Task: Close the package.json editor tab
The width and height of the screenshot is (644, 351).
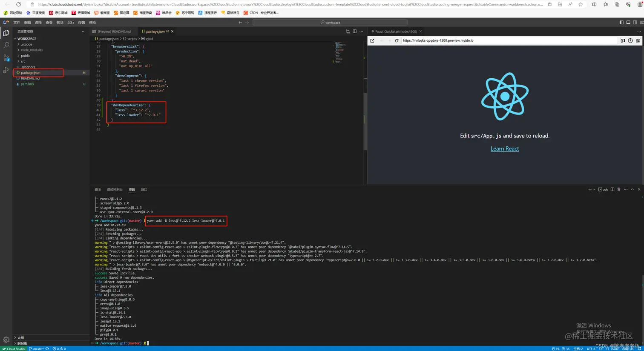Action: point(172,31)
